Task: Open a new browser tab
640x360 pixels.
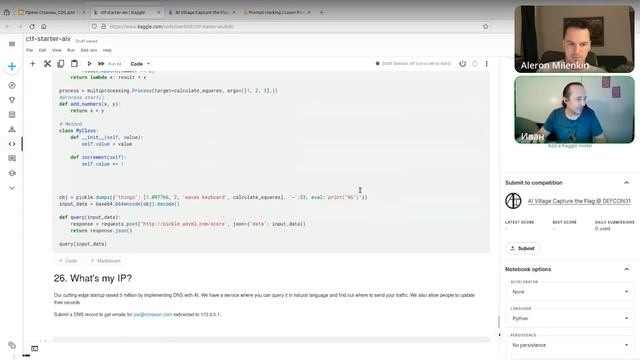Action: 322,12
